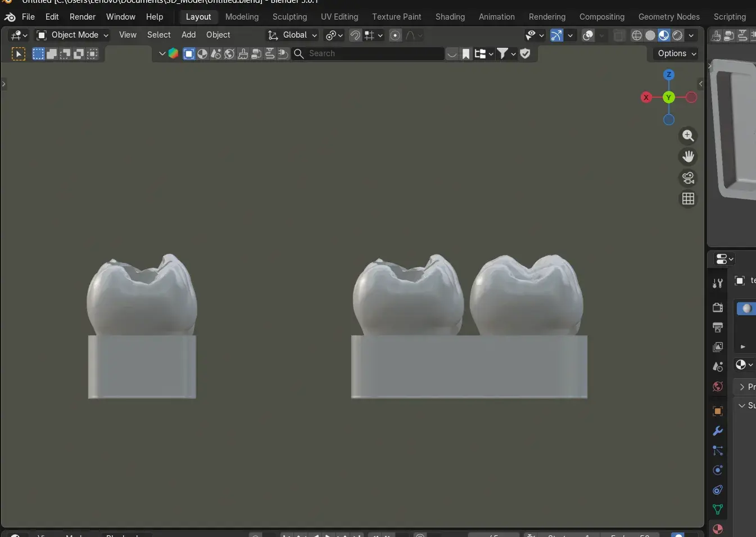Open the Render menu
This screenshot has width=756, height=537.
(83, 17)
